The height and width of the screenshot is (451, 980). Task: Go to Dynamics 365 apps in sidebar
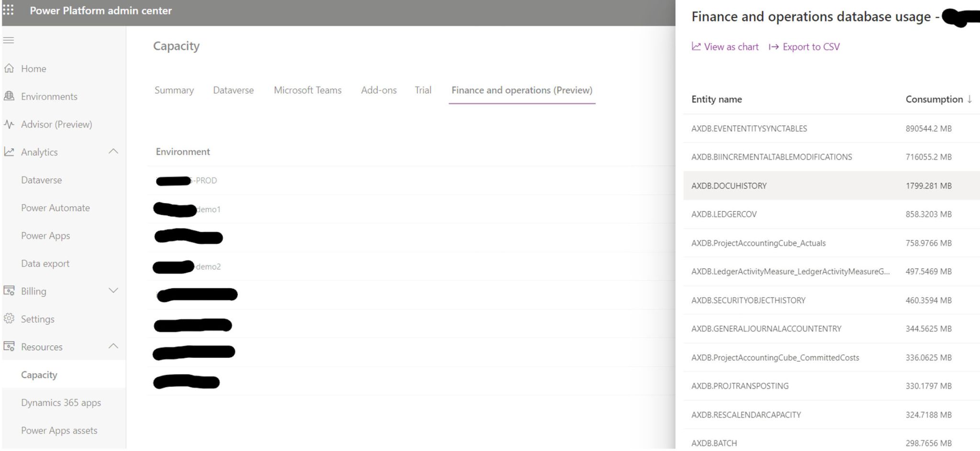point(61,403)
